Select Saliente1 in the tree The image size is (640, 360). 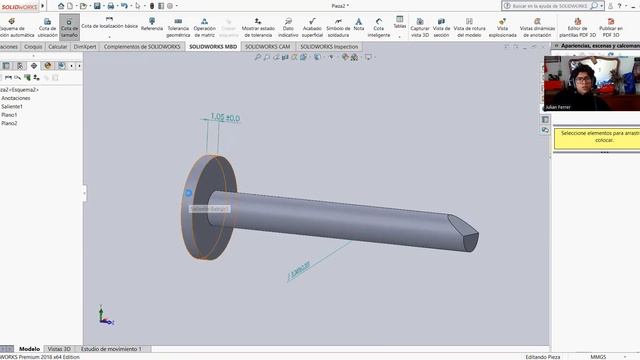tap(12, 107)
